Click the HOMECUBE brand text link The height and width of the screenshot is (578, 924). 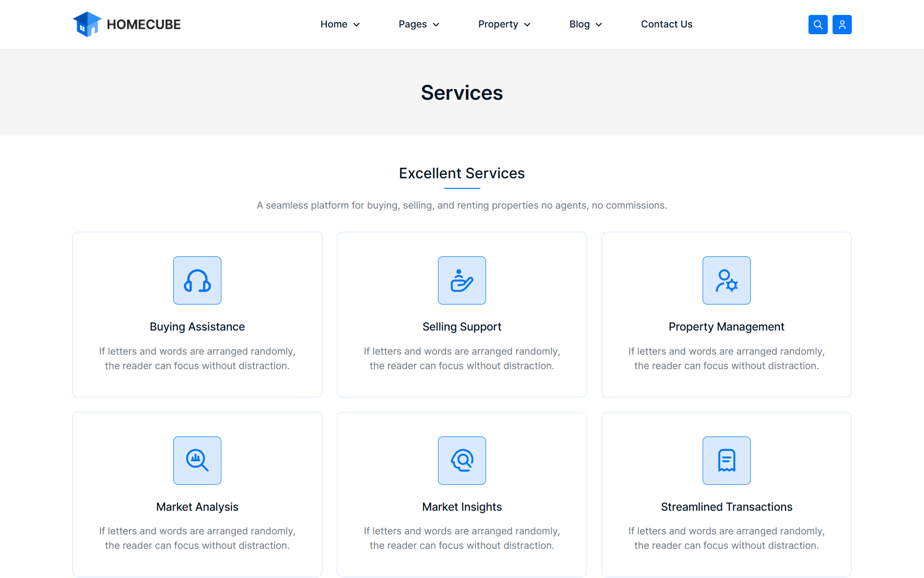(143, 25)
